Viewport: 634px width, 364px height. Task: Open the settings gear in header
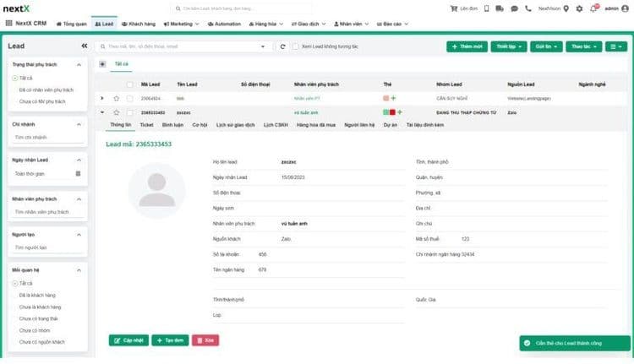pos(579,8)
